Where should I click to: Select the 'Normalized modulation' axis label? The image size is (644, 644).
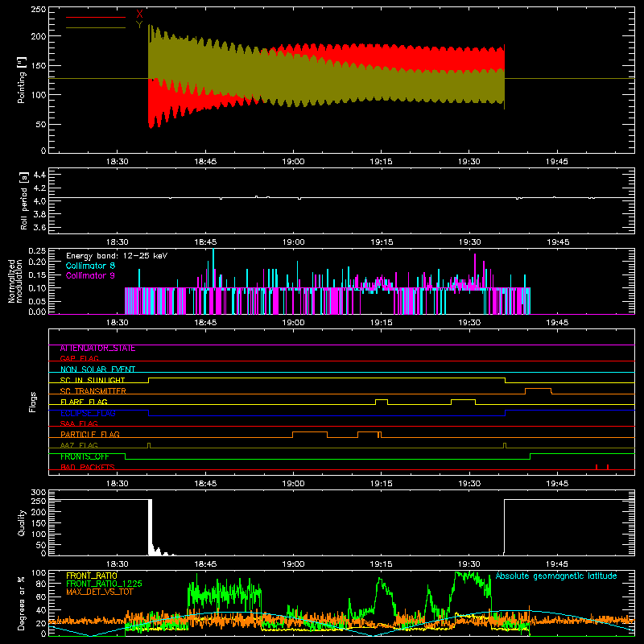click(15, 281)
